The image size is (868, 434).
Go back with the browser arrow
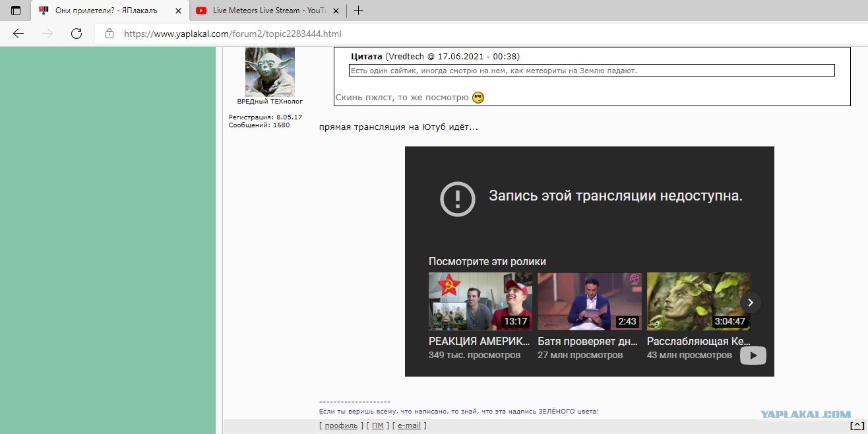pyautogui.click(x=18, y=34)
